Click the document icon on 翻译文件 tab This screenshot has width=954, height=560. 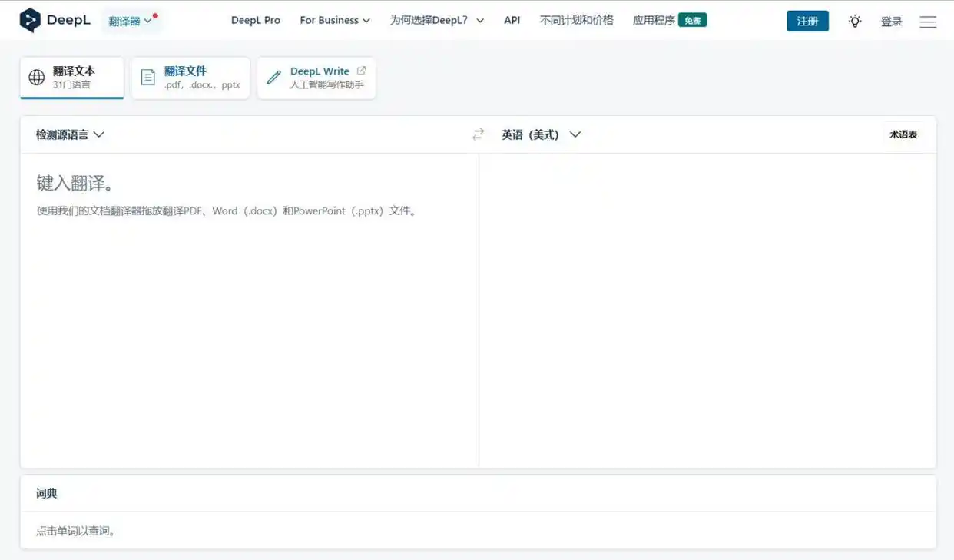[147, 77]
